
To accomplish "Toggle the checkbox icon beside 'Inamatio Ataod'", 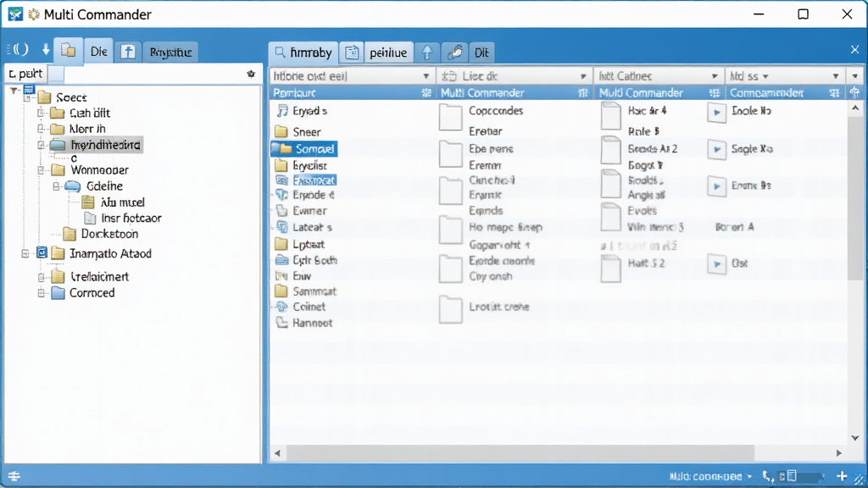I will [x=42, y=252].
